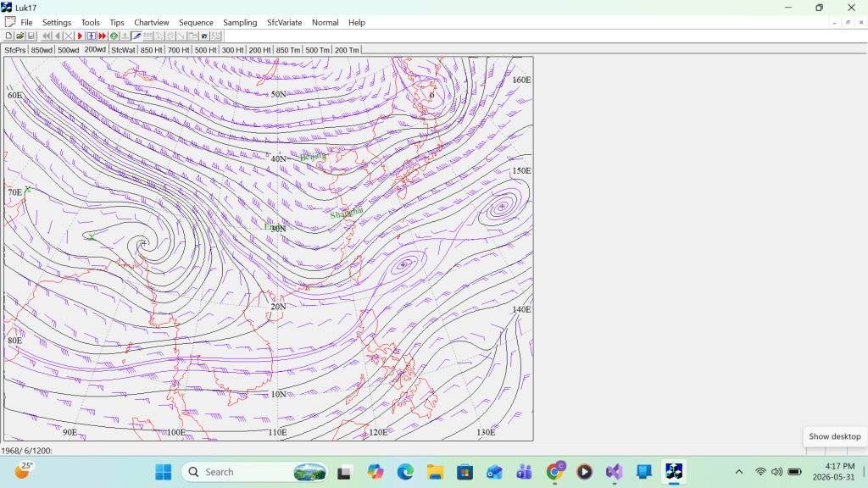Open the Sampling menu
This screenshot has height=488, width=868.
tap(240, 23)
